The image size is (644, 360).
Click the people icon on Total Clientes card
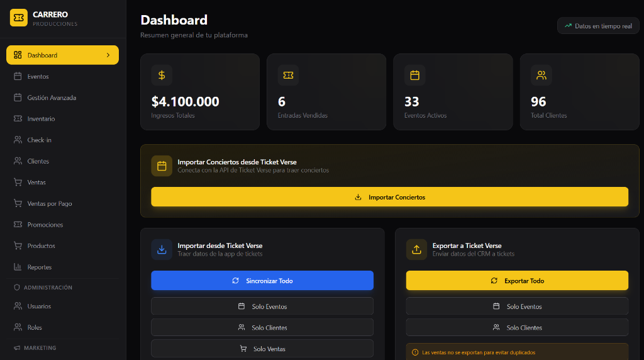click(541, 75)
